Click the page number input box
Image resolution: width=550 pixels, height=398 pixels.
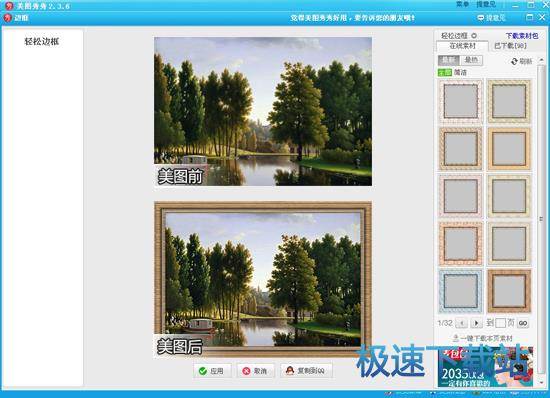pos(500,323)
